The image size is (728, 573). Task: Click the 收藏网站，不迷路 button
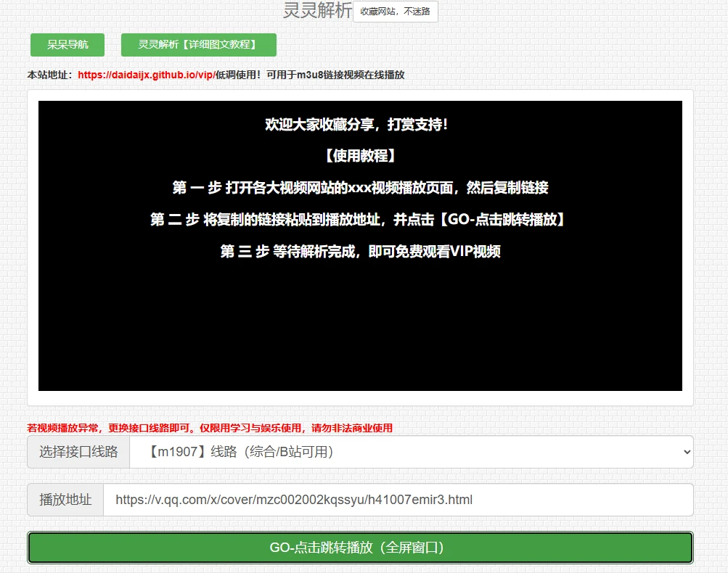[395, 12]
